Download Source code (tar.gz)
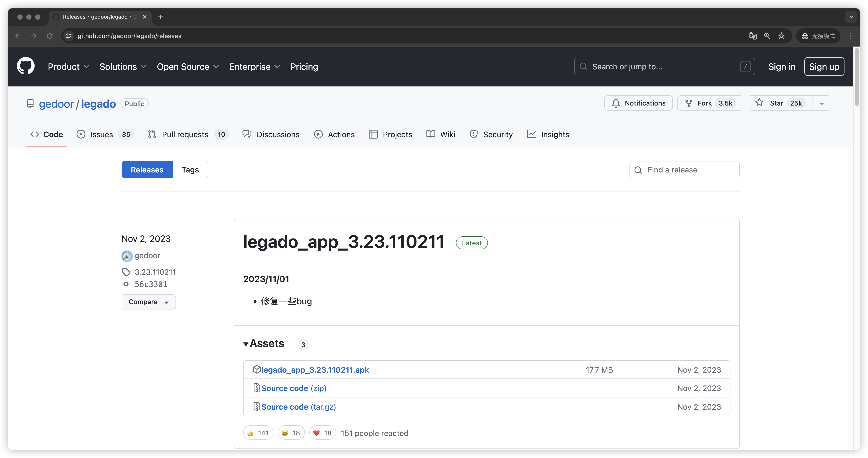Viewport: 868px width, 458px height. tap(299, 407)
